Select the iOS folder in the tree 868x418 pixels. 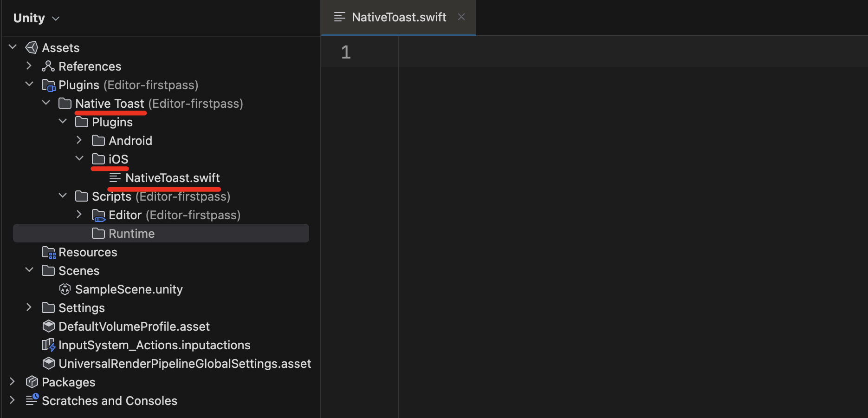coord(118,159)
